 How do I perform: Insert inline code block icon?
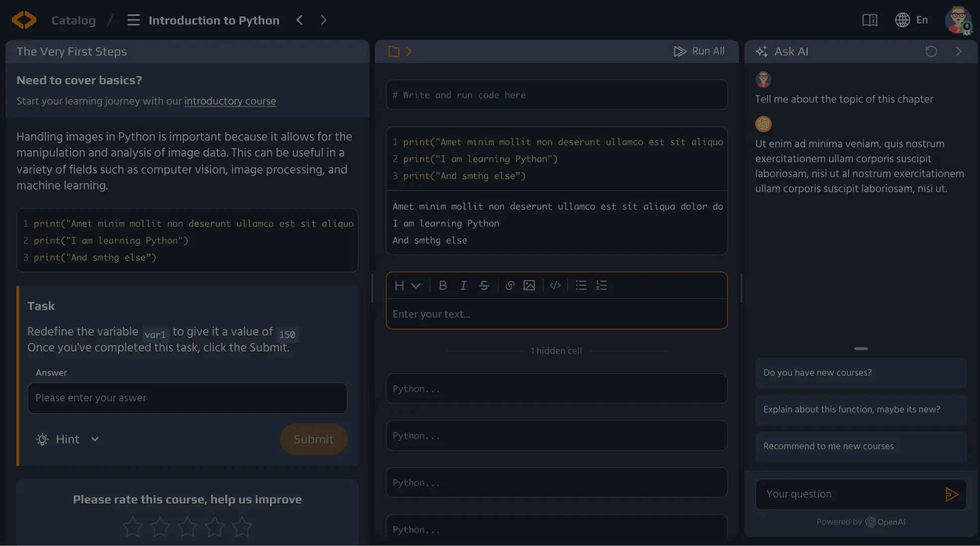[x=555, y=286]
